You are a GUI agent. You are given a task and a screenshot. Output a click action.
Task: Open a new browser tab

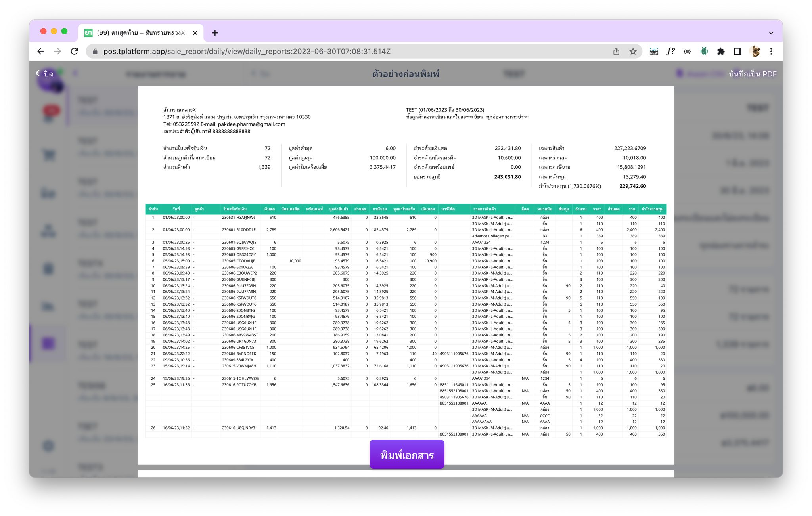click(x=215, y=33)
